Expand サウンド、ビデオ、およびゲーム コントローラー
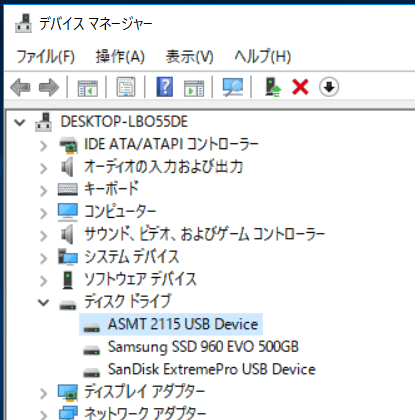 43,236
